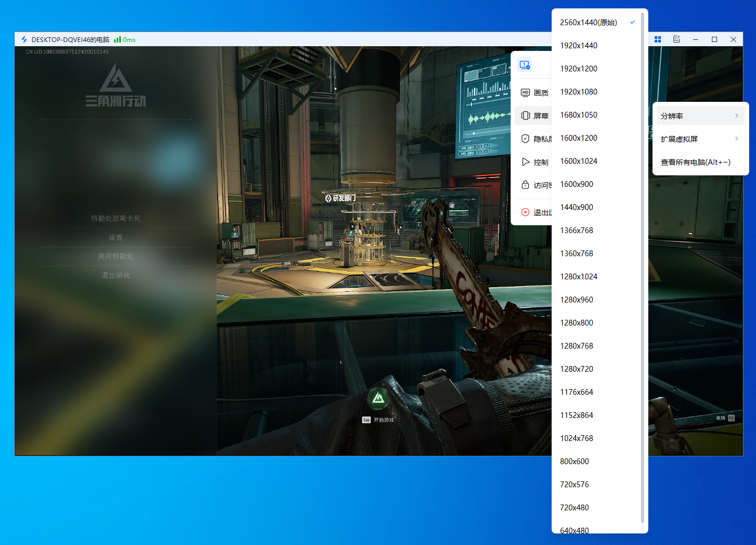Click 设置 in the game menu

116,238
